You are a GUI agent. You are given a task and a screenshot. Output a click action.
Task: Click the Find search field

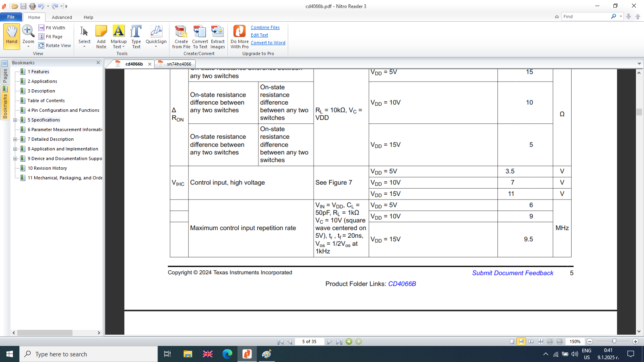586,16
